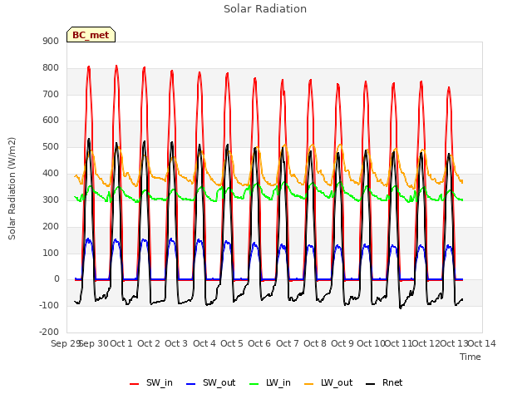Click the Oct 6 x-axis label
The height and width of the screenshot is (399, 532).
(x=259, y=343)
